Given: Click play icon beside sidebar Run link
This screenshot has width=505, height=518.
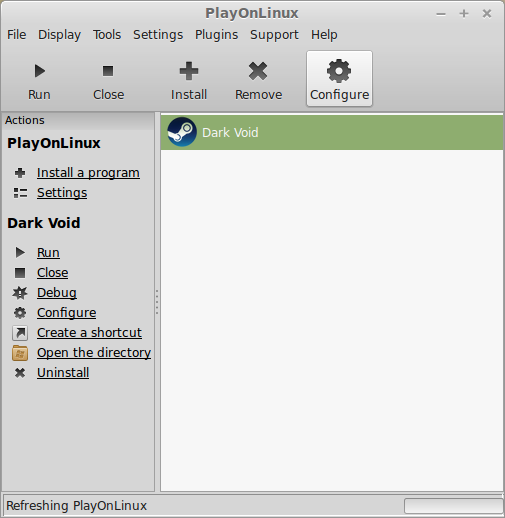Looking at the screenshot, I should click(x=20, y=252).
